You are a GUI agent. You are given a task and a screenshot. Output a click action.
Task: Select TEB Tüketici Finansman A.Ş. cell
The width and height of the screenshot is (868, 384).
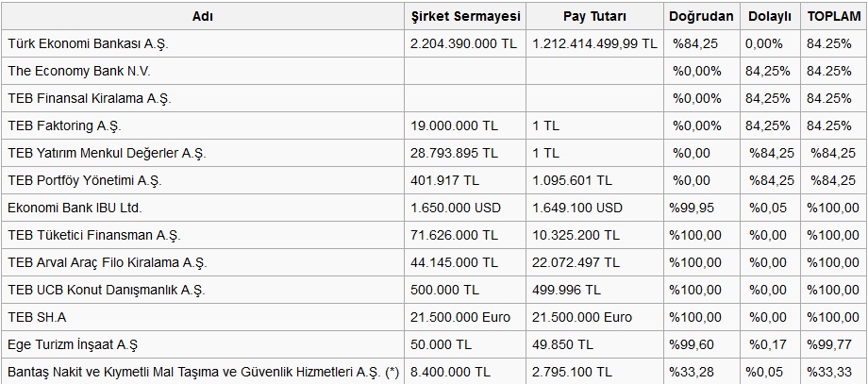203,235
